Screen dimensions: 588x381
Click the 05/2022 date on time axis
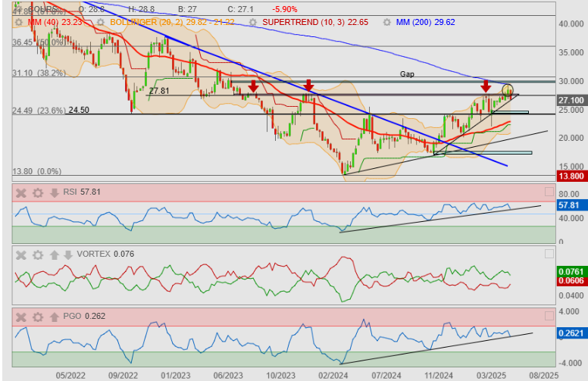tap(70, 376)
